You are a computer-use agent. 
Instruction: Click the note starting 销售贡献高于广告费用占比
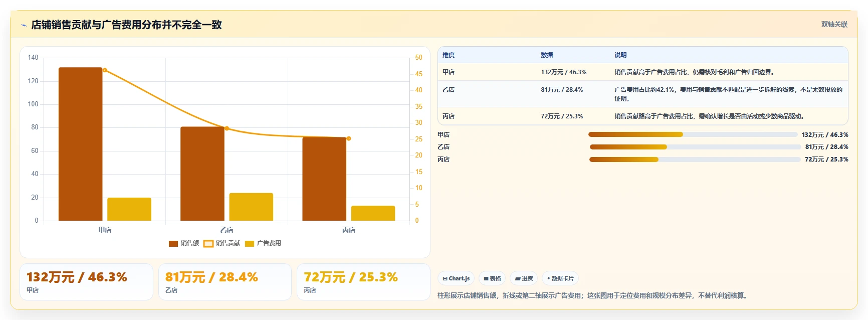[x=696, y=72]
